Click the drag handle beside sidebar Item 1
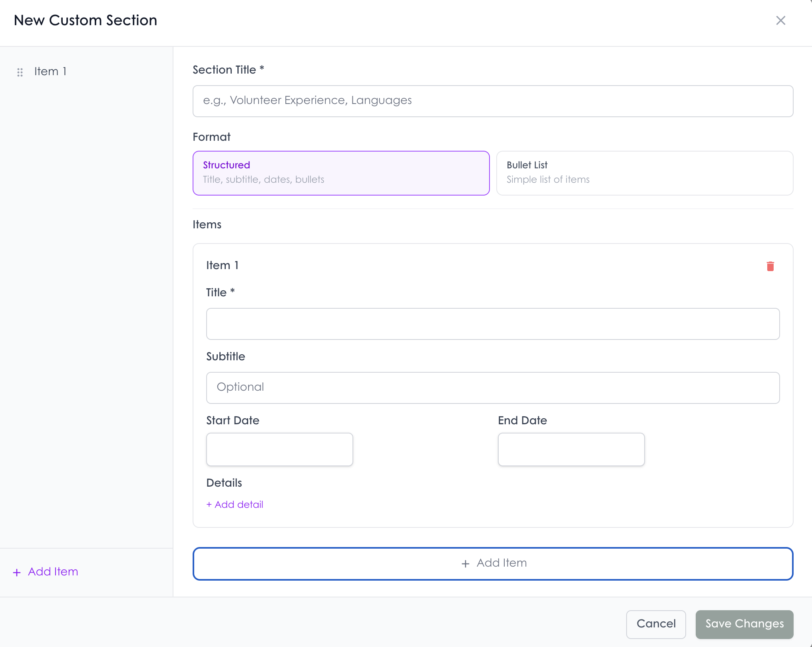The height and width of the screenshot is (647, 812). click(20, 72)
